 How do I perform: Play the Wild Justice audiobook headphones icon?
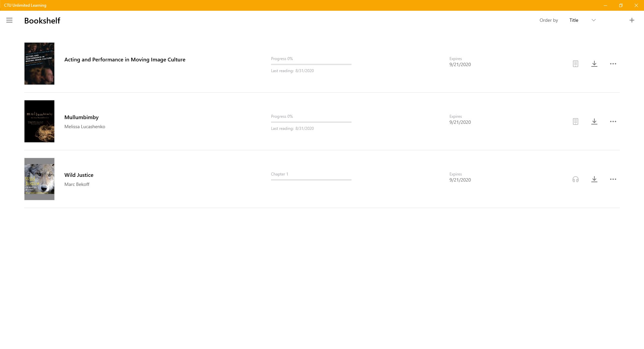pyautogui.click(x=576, y=179)
